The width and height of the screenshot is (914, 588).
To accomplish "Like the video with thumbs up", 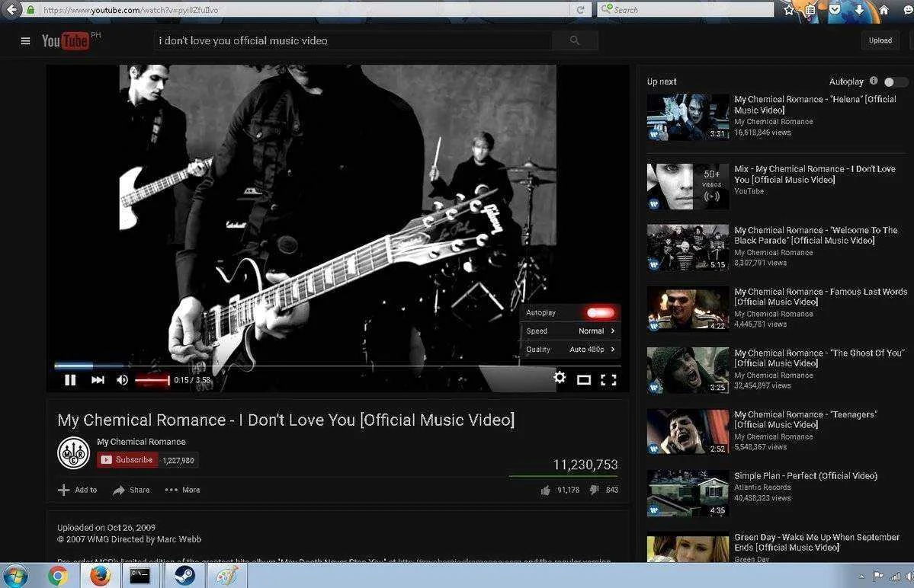I will pos(545,491).
